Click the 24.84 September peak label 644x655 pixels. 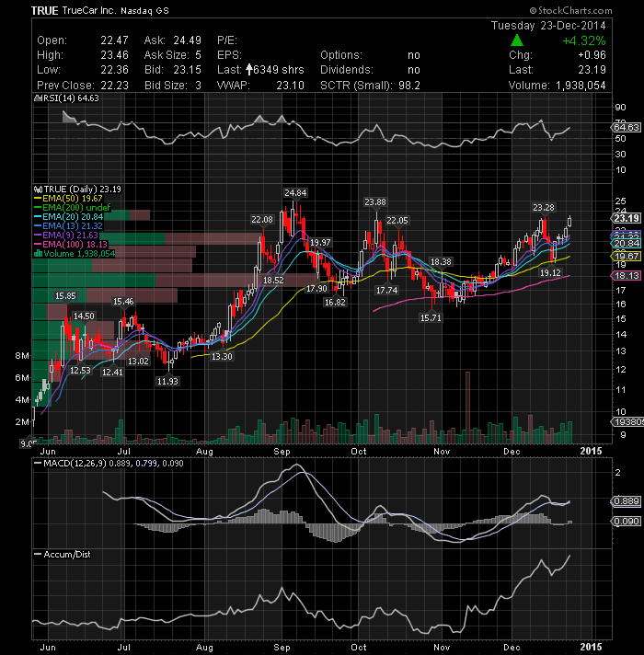click(x=295, y=193)
